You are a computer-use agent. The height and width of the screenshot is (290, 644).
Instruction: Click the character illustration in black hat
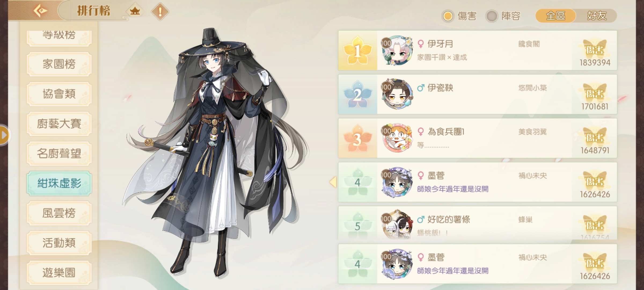(215, 153)
